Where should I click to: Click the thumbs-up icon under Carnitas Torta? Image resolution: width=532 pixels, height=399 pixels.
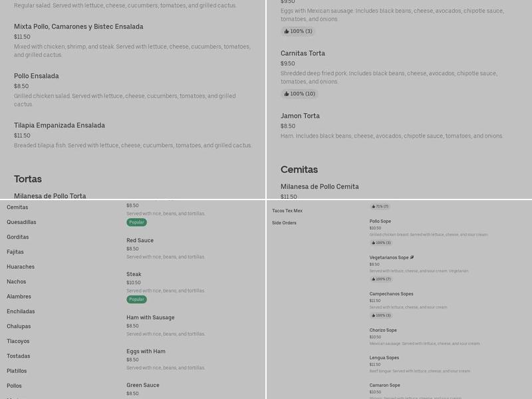286,94
